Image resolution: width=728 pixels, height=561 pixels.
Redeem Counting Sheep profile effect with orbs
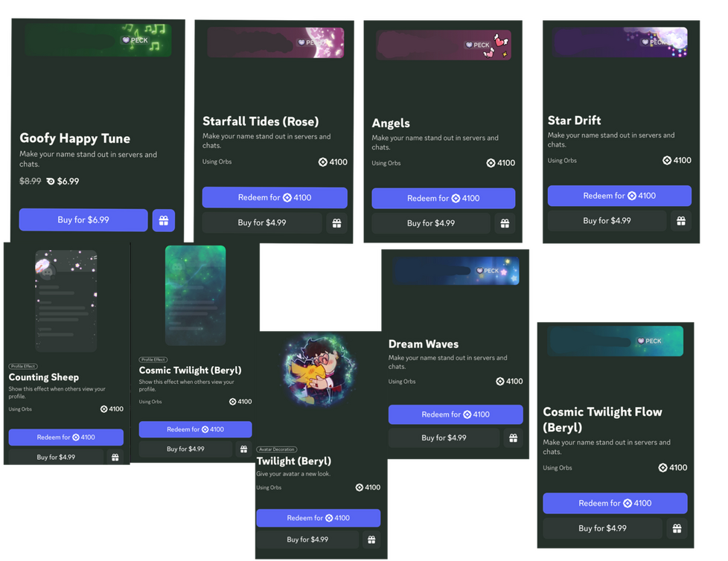pos(66,437)
